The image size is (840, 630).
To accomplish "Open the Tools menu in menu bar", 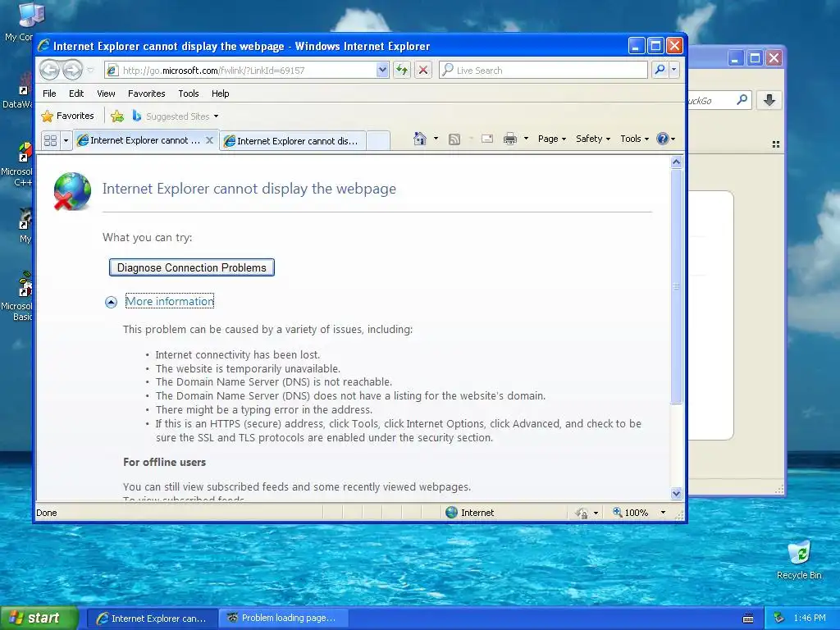I will 189,94.
